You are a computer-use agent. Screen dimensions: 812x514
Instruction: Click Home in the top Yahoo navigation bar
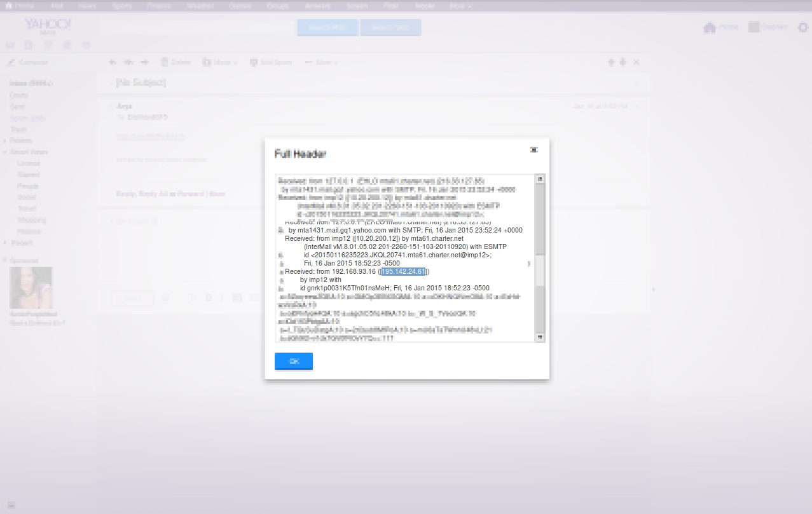point(20,6)
